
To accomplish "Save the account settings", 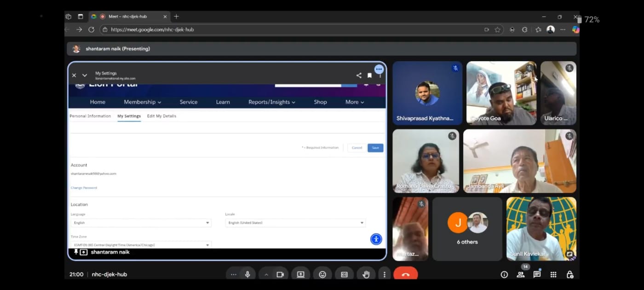I will [x=375, y=147].
